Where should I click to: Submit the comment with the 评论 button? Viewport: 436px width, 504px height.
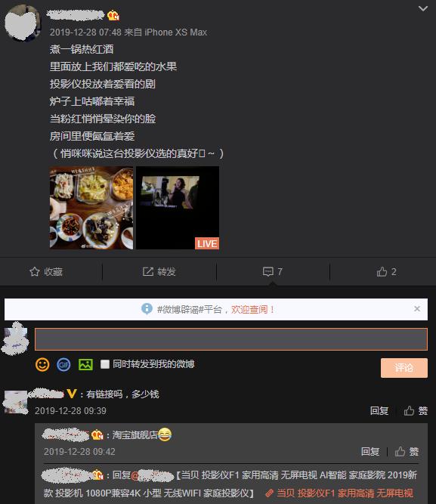coord(404,368)
